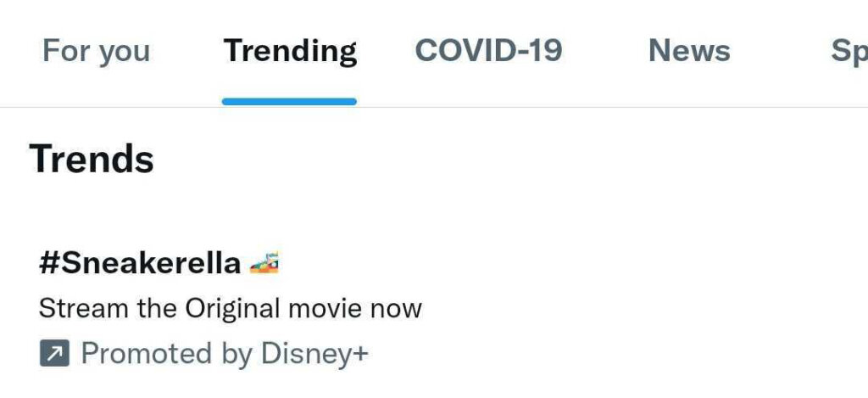868x398 pixels.
Task: Switch to the COVID-19 tab
Action: (x=488, y=51)
